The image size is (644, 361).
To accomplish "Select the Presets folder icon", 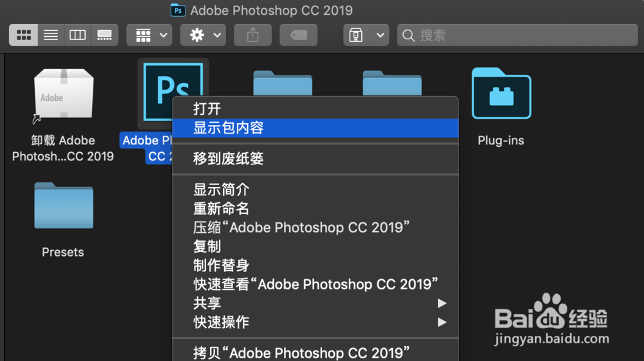I will coord(63,206).
